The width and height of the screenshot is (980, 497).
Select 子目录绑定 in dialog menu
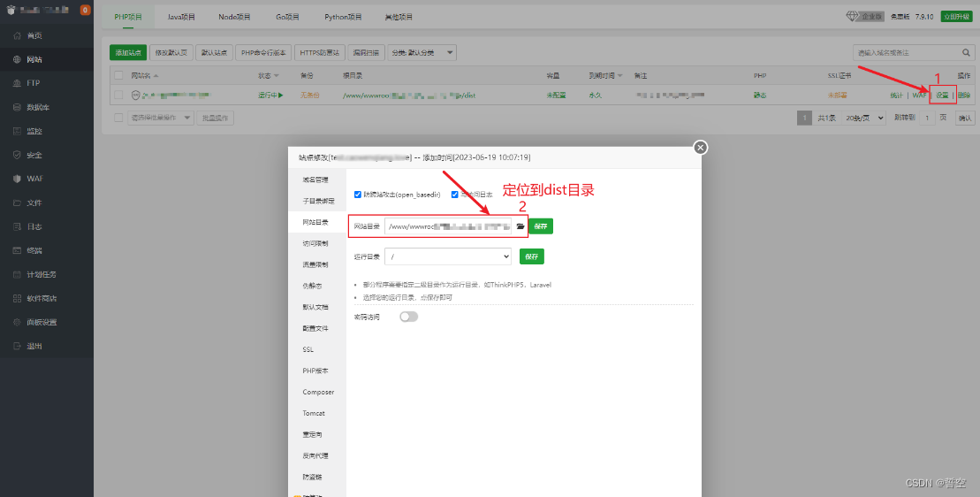click(x=317, y=202)
